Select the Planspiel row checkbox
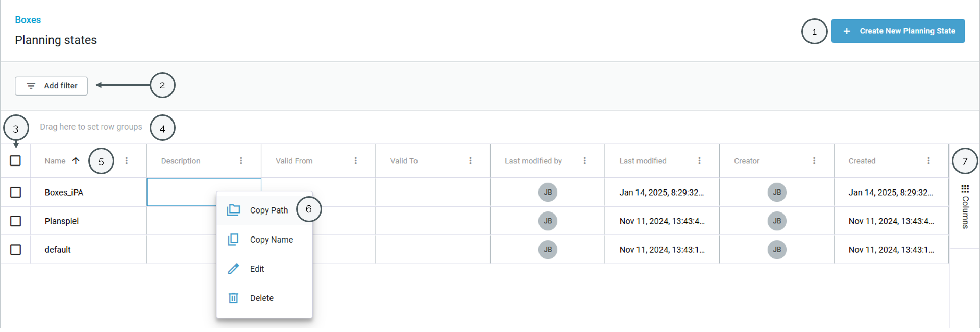This screenshot has height=332, width=980. 16,221
